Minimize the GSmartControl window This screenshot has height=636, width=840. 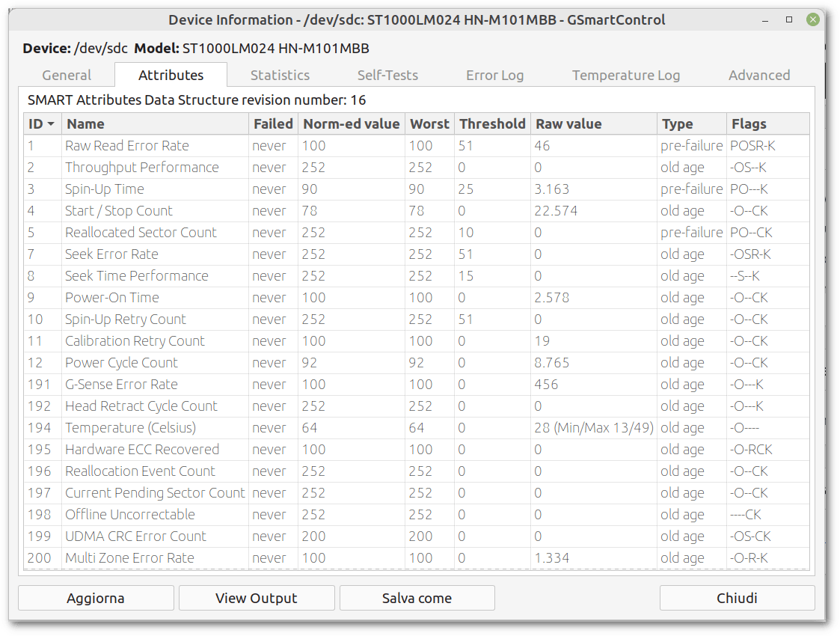[x=765, y=20]
